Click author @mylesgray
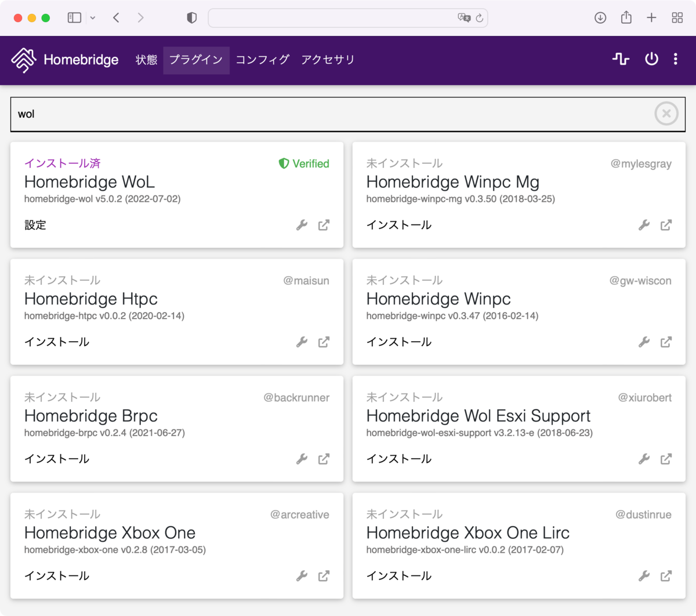The image size is (696, 616). [641, 164]
